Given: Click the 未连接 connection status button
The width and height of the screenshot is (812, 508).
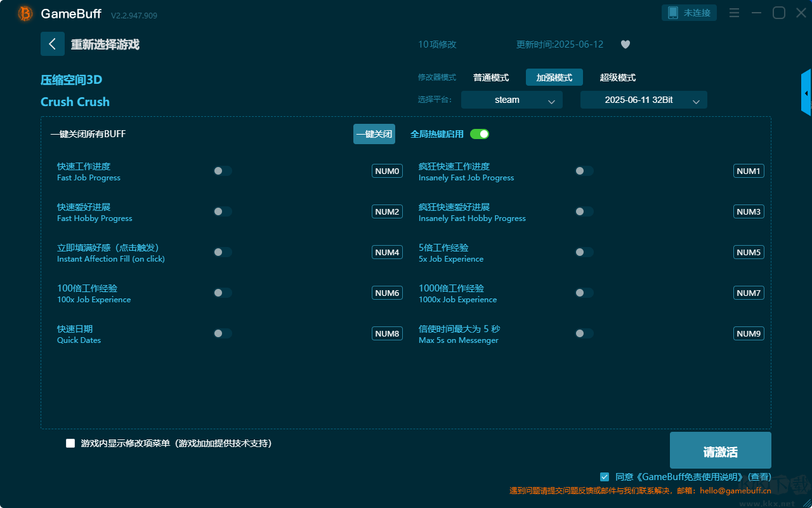Looking at the screenshot, I should click(x=690, y=13).
